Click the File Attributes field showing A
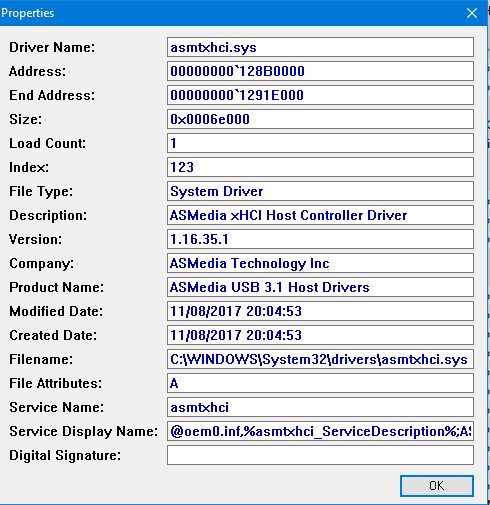The height and width of the screenshot is (505, 490). tap(320, 383)
